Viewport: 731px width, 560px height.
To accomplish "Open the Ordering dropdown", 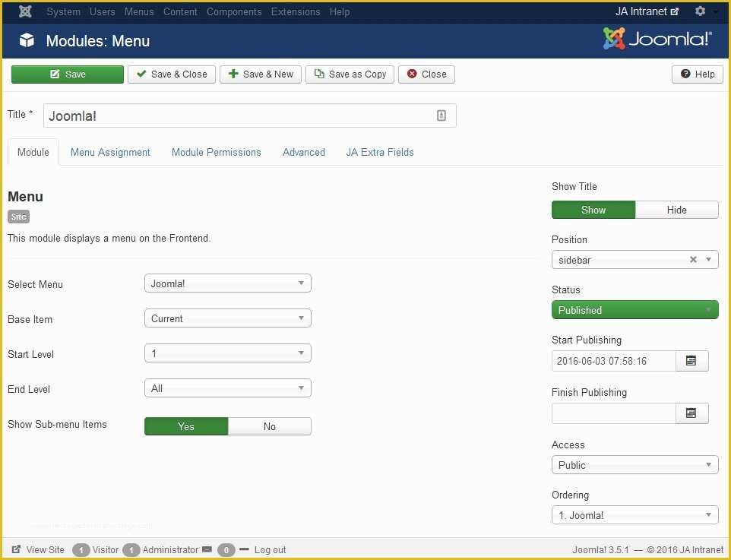I will (635, 515).
